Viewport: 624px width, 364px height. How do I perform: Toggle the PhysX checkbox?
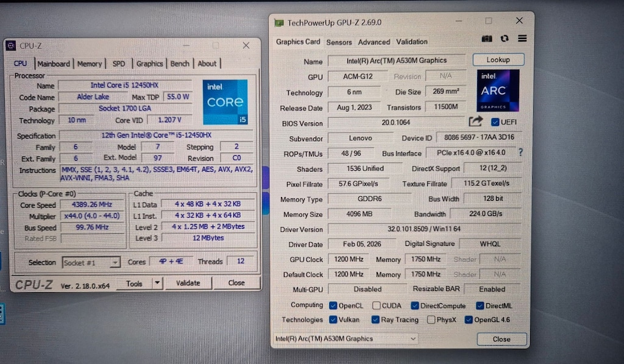[431, 320]
